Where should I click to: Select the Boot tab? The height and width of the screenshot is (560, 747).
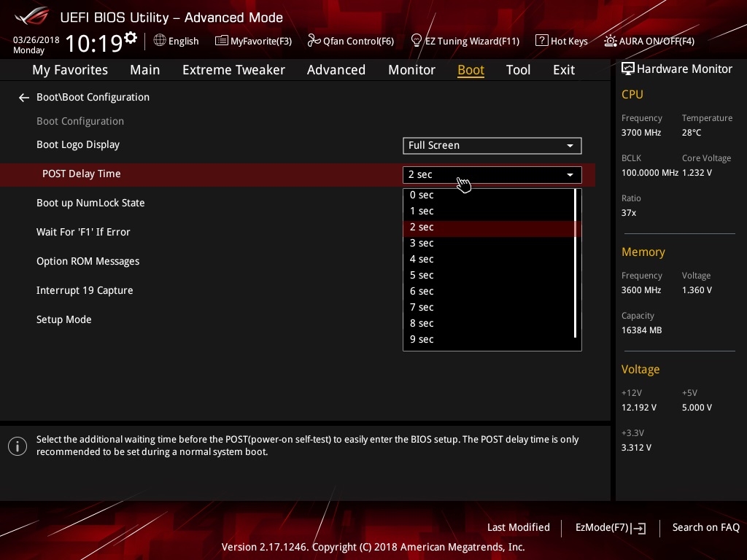coord(471,70)
